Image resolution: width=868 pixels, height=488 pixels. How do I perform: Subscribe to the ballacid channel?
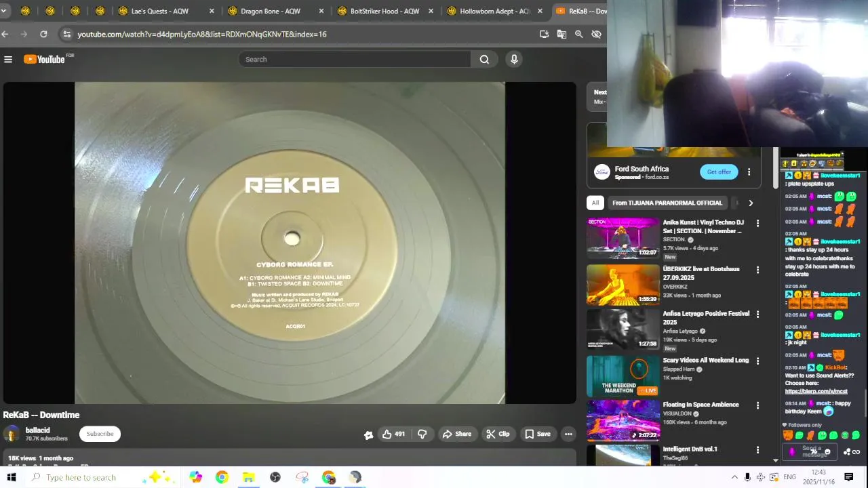point(100,434)
